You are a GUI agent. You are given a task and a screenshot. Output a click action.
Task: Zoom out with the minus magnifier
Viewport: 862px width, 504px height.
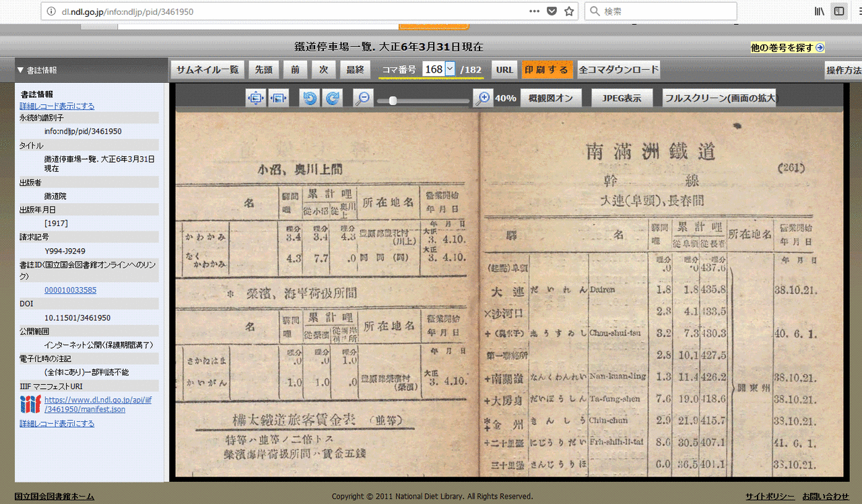363,98
